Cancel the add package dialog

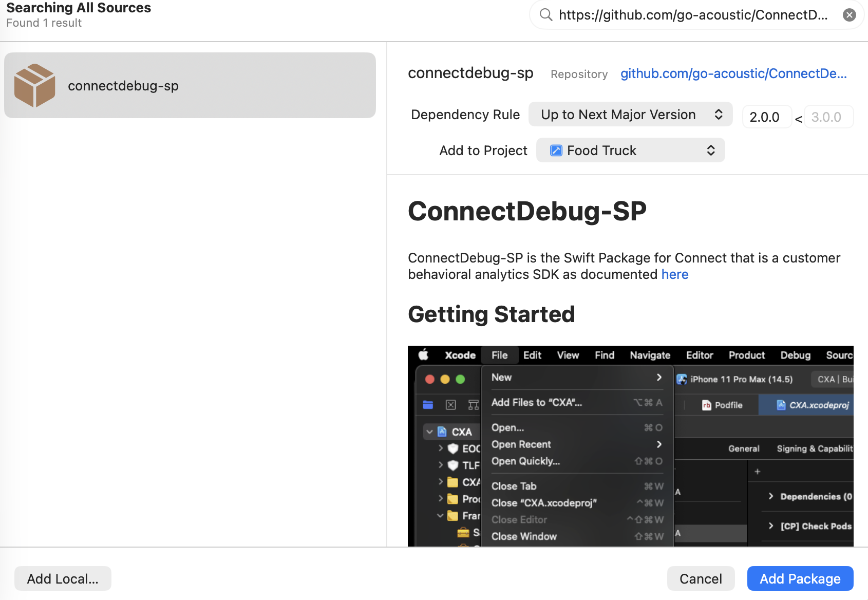701,578
